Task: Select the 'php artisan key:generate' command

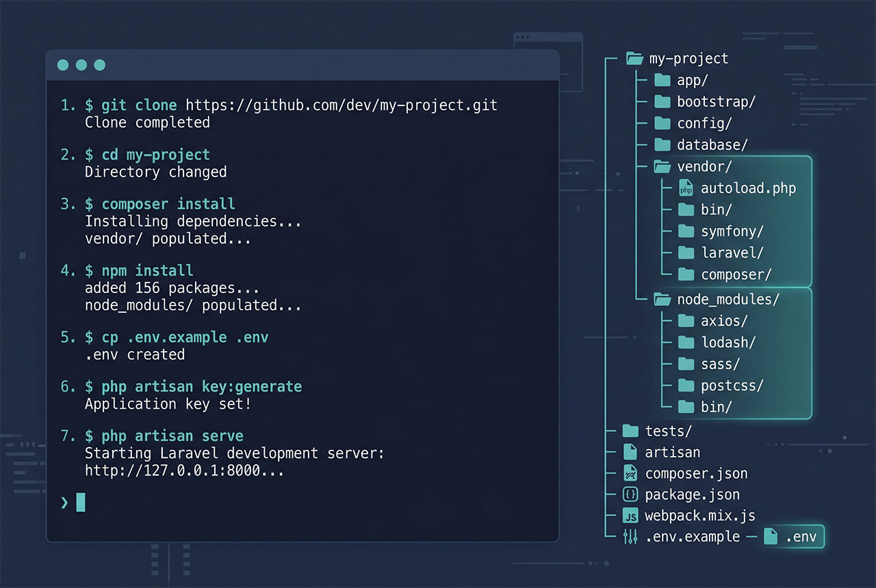Action: click(201, 387)
